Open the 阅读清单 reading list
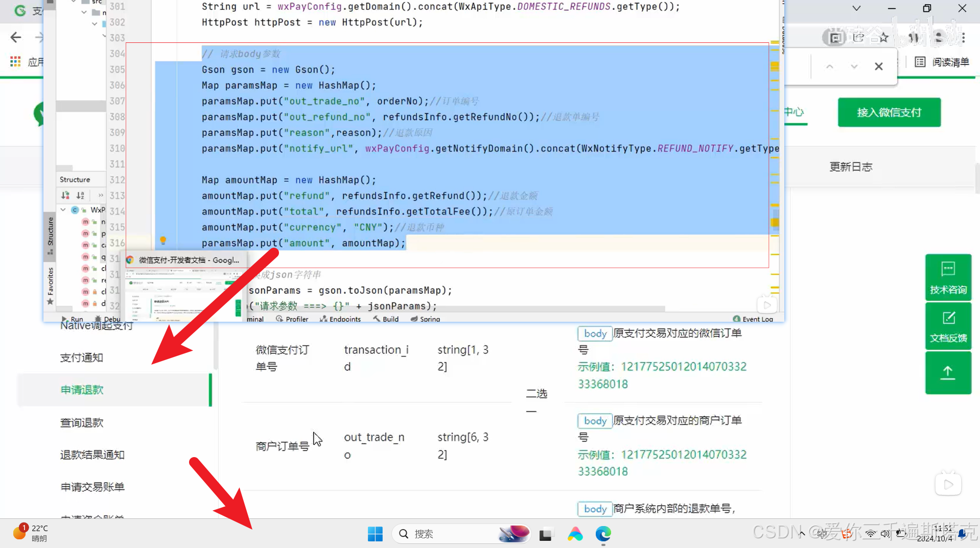Screen dimensions: 980x548 (942, 62)
